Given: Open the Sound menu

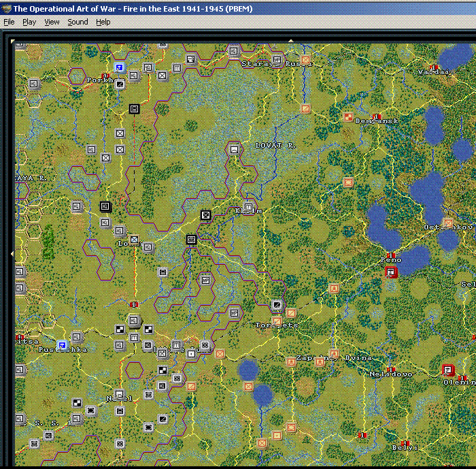Looking at the screenshot, I should 78,22.
